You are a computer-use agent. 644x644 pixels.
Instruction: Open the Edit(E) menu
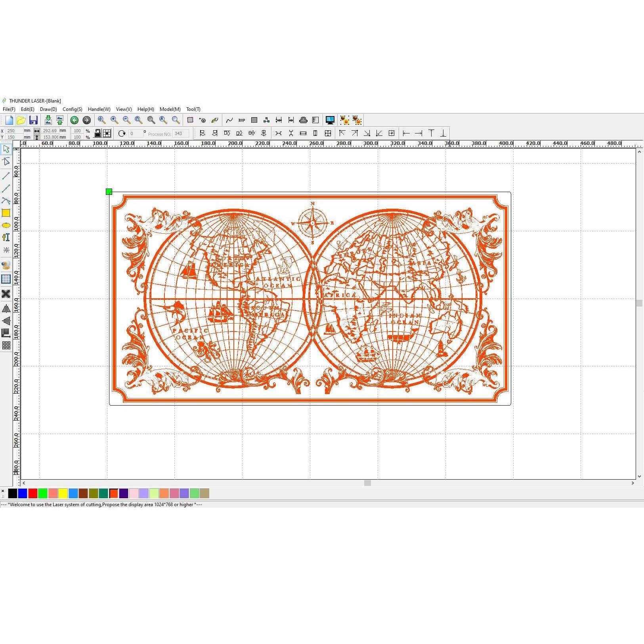pos(27,109)
